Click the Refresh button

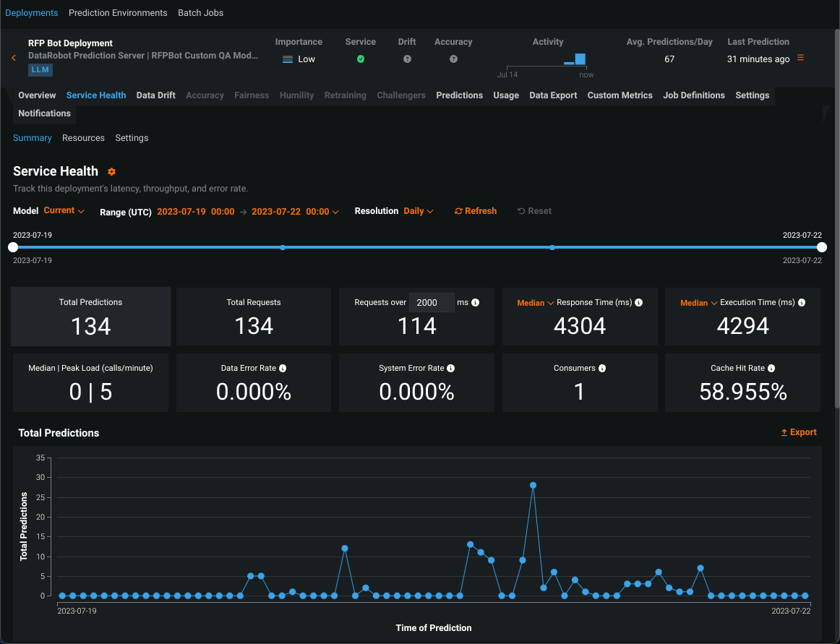476,211
